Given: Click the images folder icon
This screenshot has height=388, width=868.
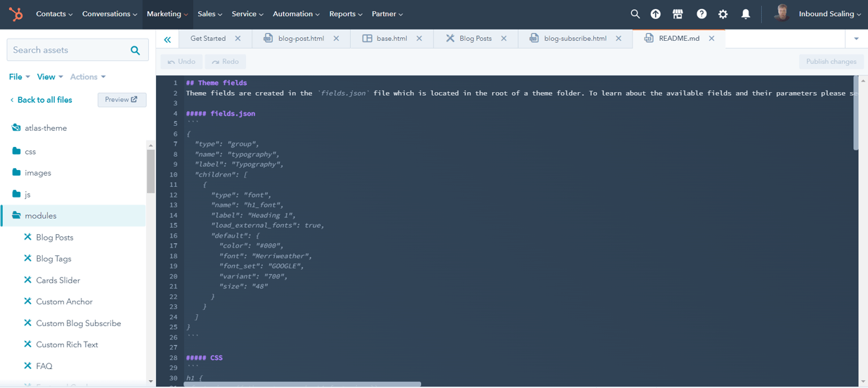Looking at the screenshot, I should point(16,172).
